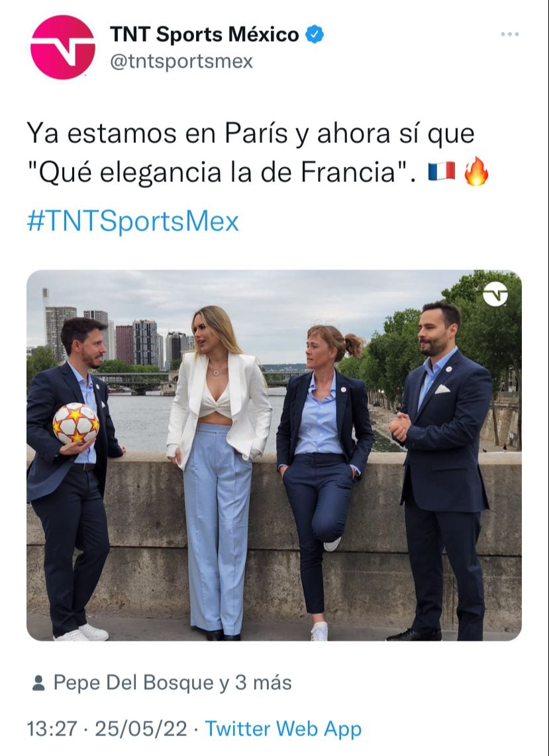549x756 pixels.
Task: Open the @tntsportsmex handle link
Action: [181, 61]
